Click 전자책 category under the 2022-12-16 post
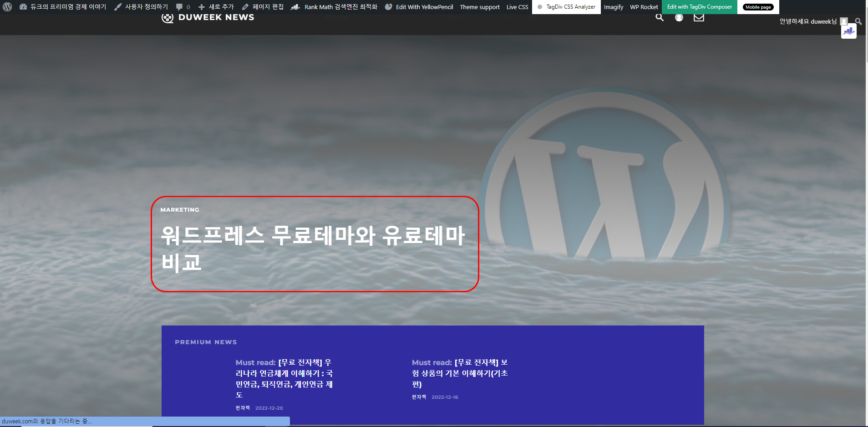 pos(419,397)
